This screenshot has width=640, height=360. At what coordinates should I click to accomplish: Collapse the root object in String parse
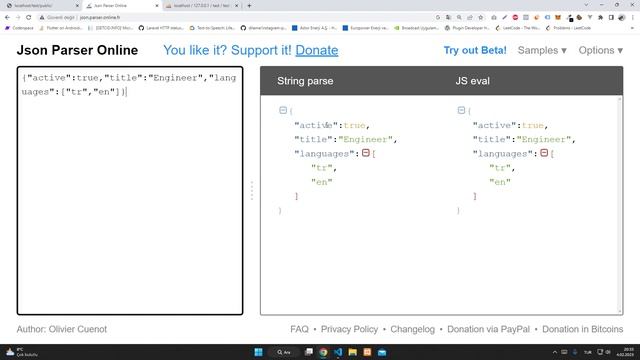[x=283, y=110]
